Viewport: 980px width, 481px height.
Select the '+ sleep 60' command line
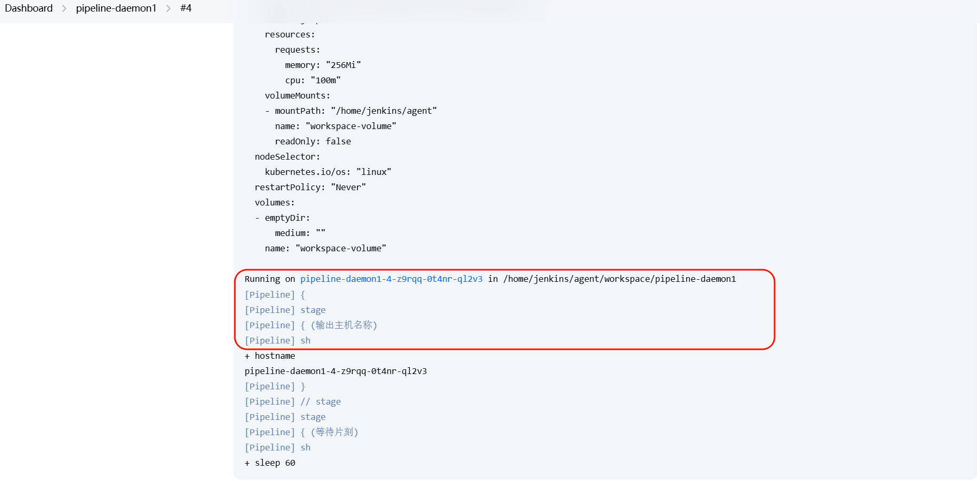point(270,463)
